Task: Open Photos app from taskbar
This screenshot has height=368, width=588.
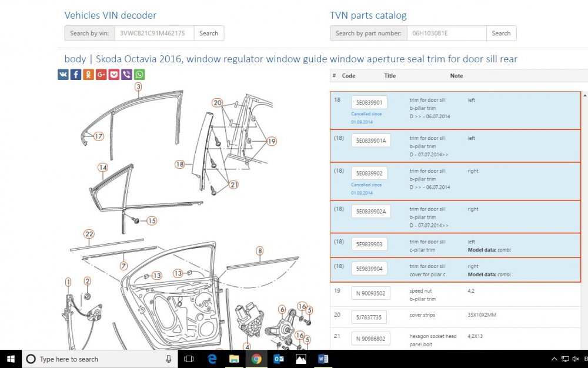Action: click(x=300, y=359)
